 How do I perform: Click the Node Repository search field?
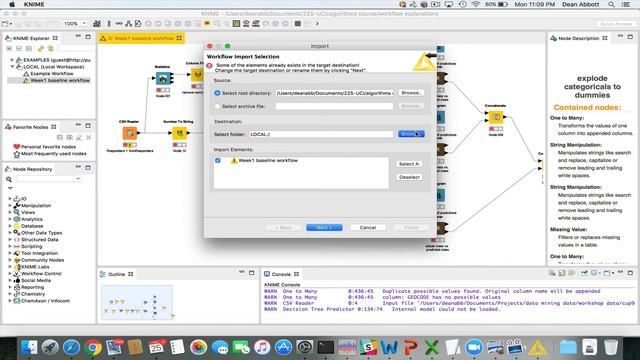pos(48,179)
